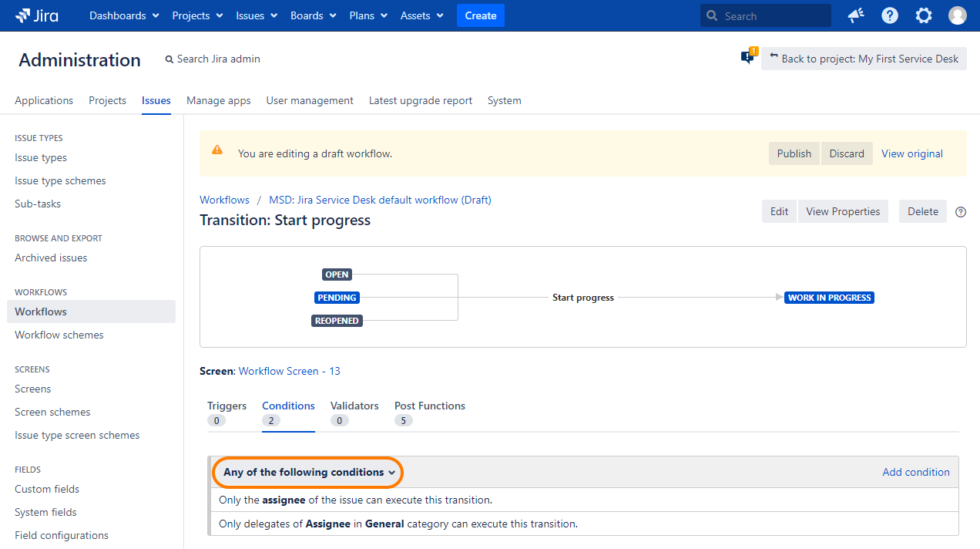
Task: Open the settings gear menu
Action: point(923,15)
